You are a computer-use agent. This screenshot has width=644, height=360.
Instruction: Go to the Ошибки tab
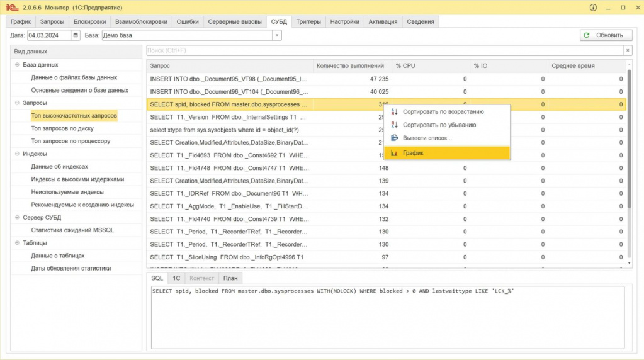[188, 22]
